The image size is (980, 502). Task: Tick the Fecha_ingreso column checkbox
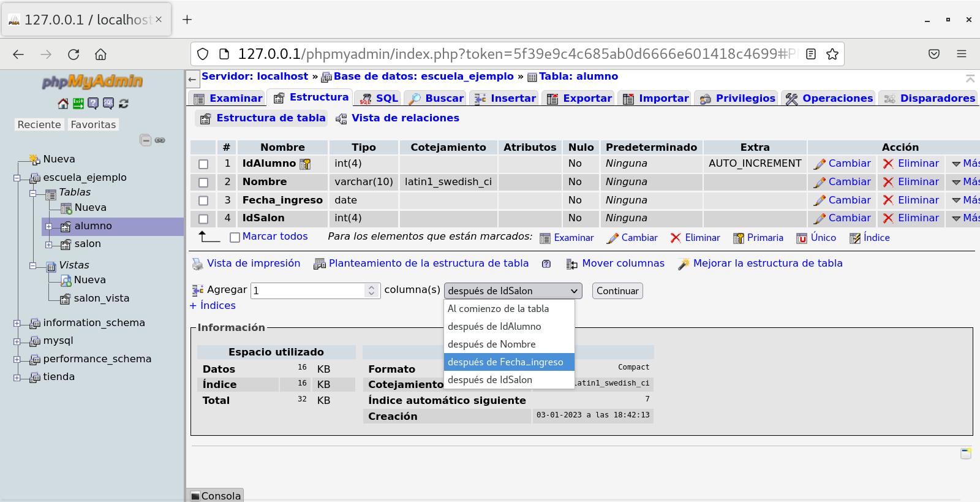203,200
